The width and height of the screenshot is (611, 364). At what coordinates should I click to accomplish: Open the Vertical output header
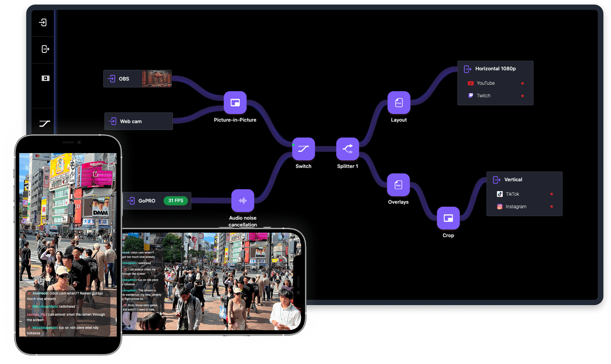point(513,180)
